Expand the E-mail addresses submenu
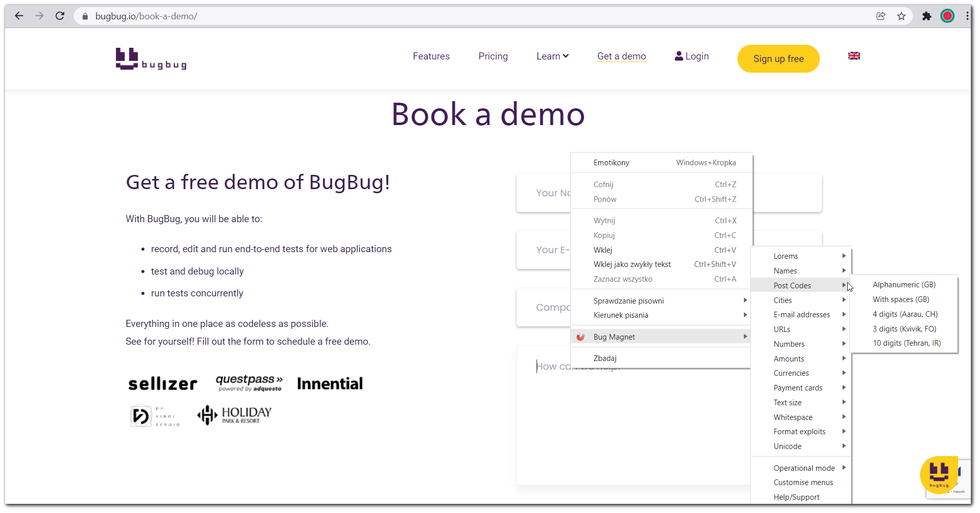Screen dimensions: 980x513 coord(801,315)
